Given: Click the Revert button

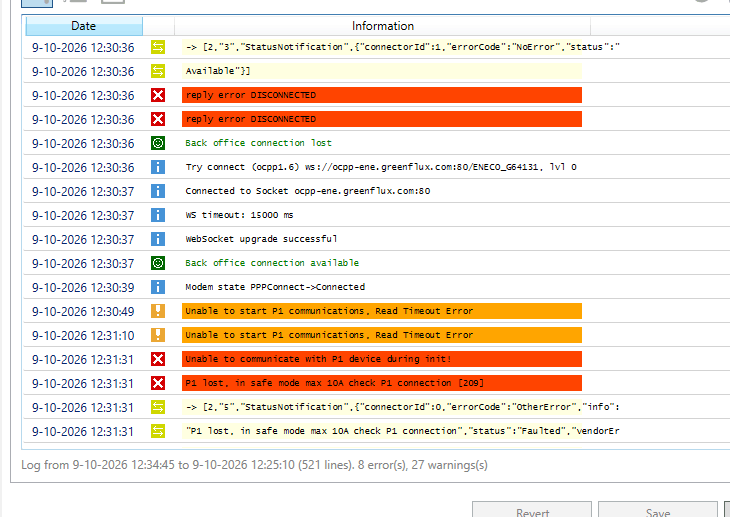Looking at the screenshot, I should (532, 510).
